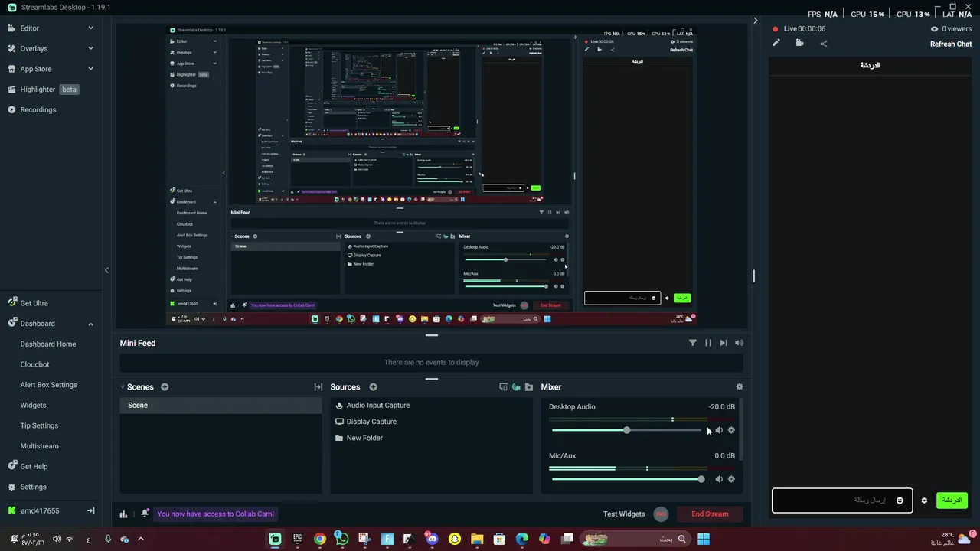Open chat settings gear icon
The height and width of the screenshot is (551, 980).
pos(924,500)
